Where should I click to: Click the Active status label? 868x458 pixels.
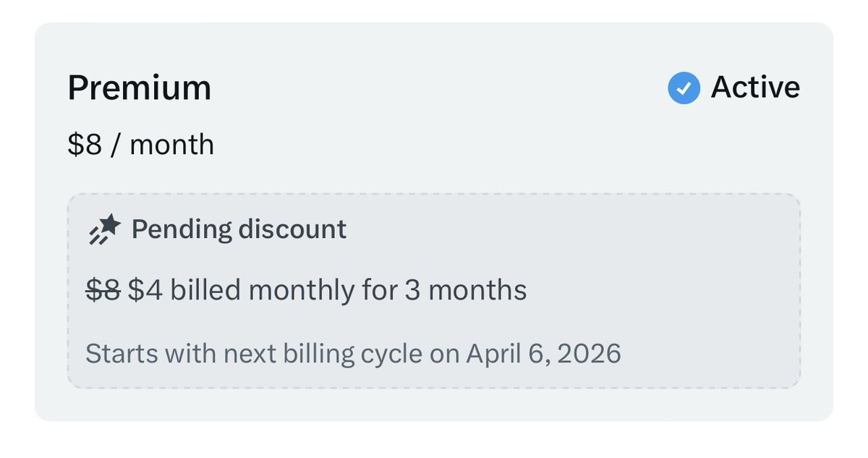tap(755, 88)
